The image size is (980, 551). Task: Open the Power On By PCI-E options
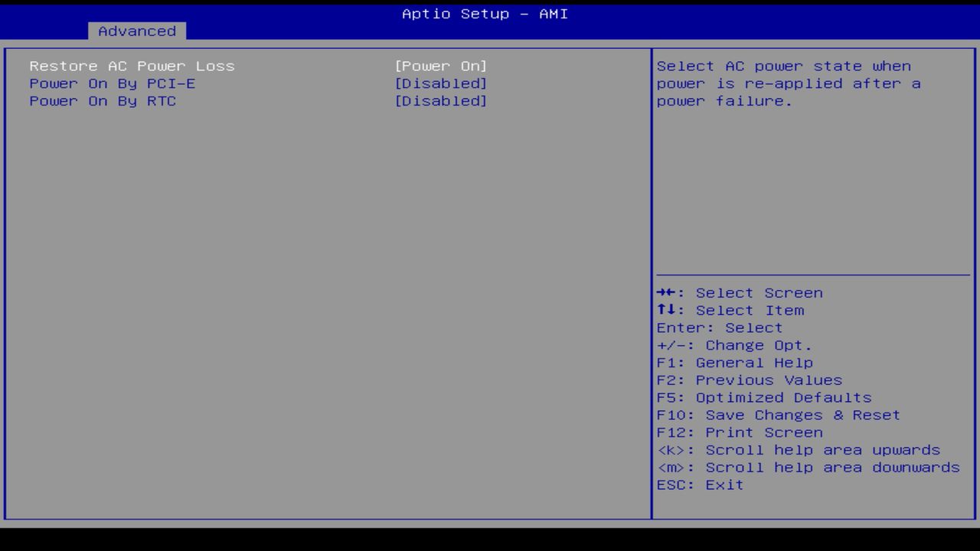click(442, 83)
